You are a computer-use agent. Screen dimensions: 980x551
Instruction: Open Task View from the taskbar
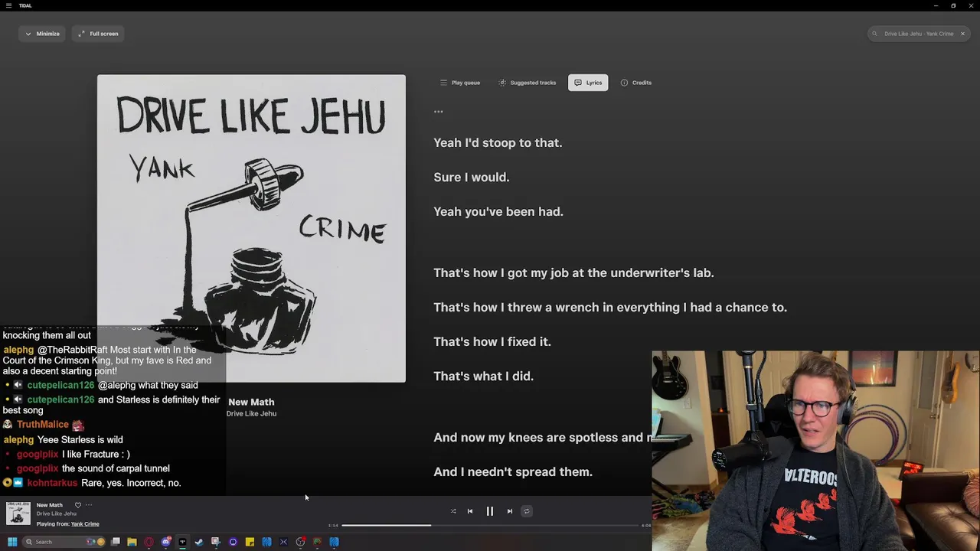click(116, 542)
